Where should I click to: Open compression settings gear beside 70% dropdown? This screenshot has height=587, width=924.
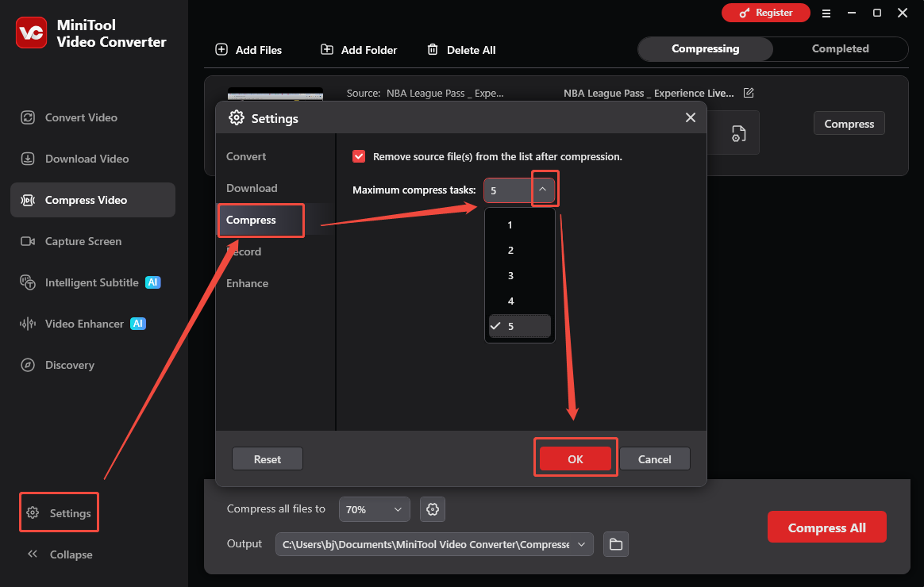pos(433,509)
